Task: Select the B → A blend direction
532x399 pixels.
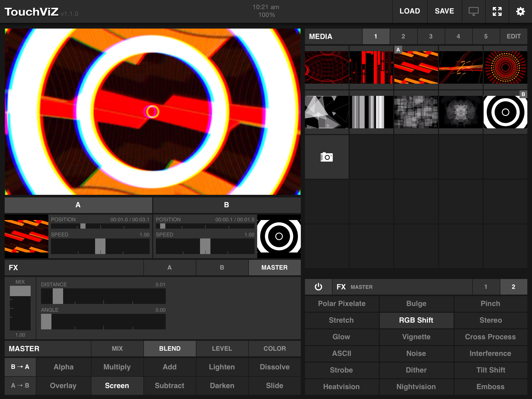Action: tap(20, 367)
